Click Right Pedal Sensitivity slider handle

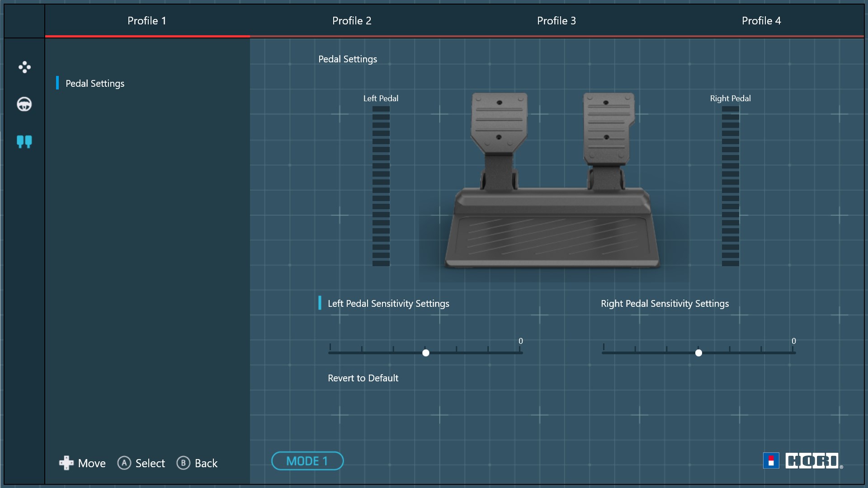coord(698,353)
